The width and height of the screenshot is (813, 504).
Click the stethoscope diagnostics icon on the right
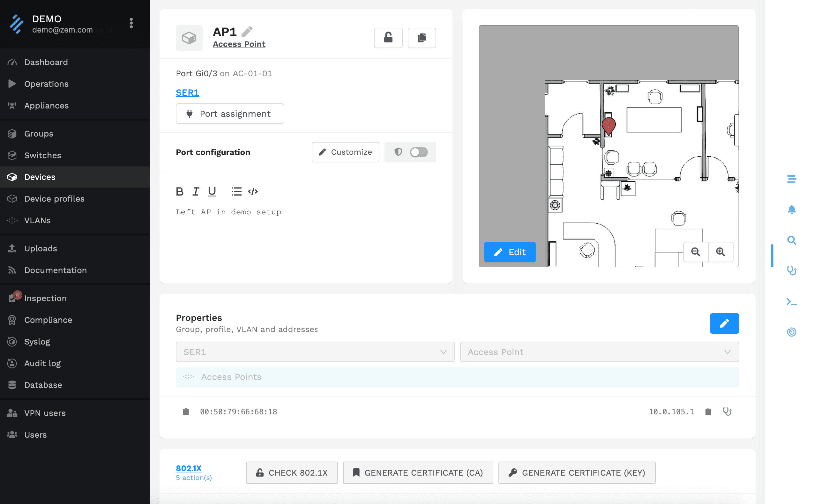pyautogui.click(x=792, y=271)
